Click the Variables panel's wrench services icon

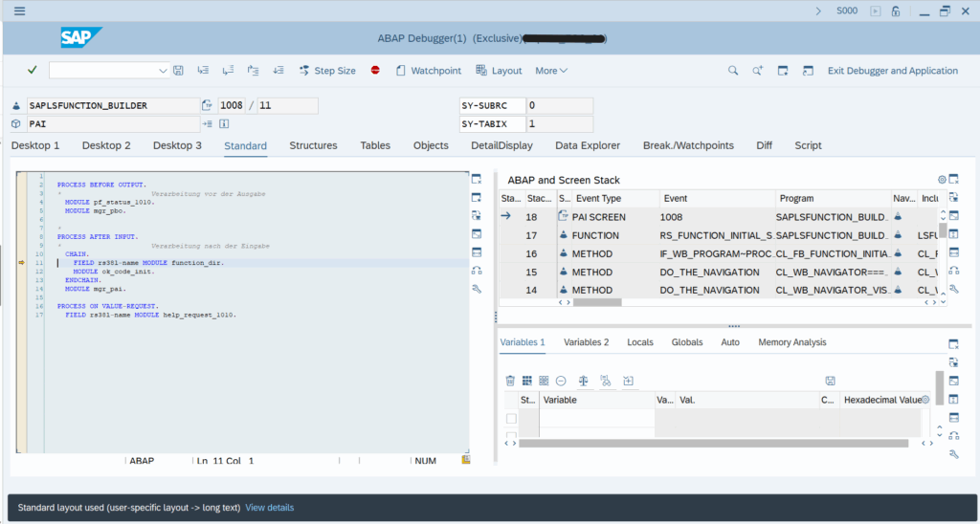point(954,454)
